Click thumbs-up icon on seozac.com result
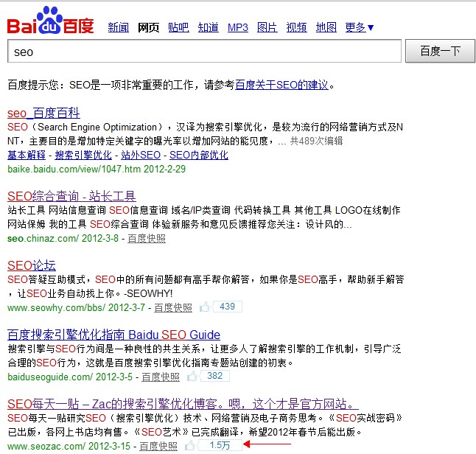 click(190, 445)
